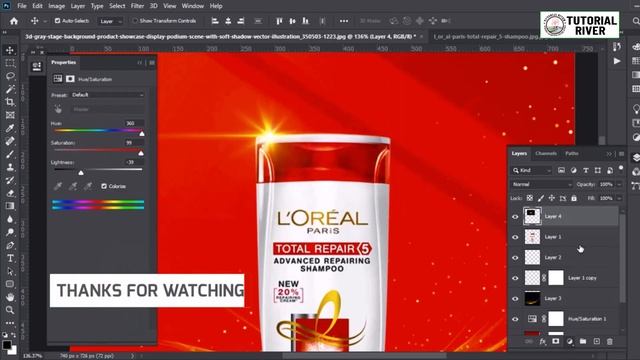Screen dimensions: 640x360
Task: Open the loreal-paris-total-repair document tab
Action: click(486, 37)
